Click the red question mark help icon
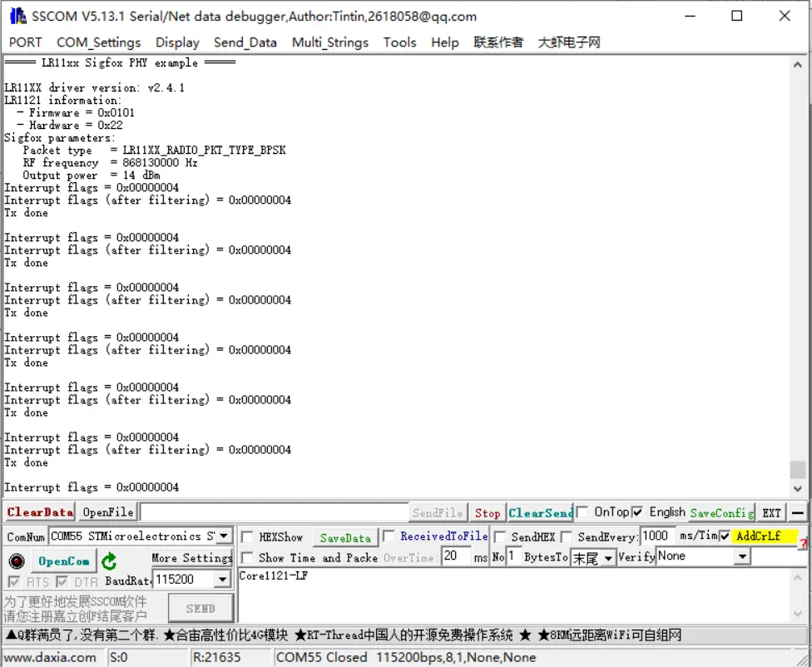Screen dimensions: 812x667 point(803,544)
